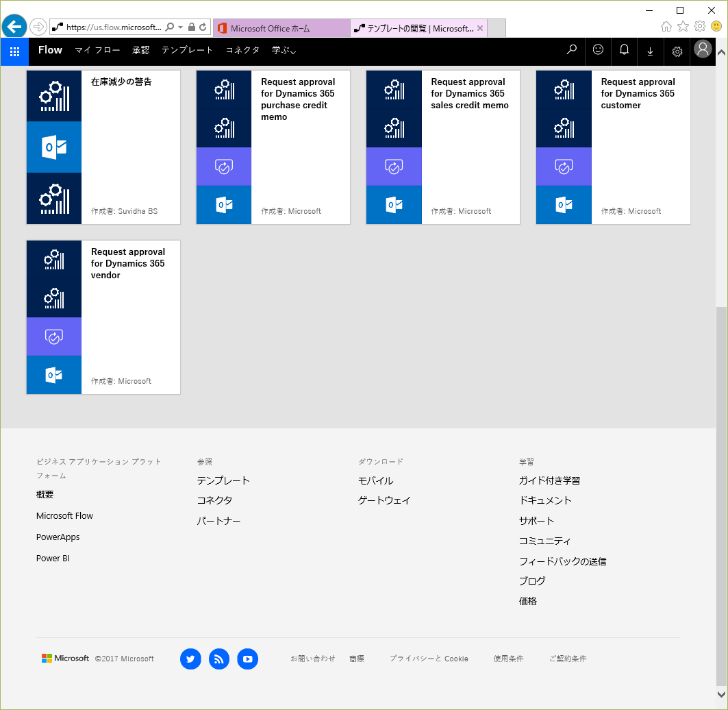Click the download arrow icon in header
728x710 pixels.
click(x=650, y=51)
